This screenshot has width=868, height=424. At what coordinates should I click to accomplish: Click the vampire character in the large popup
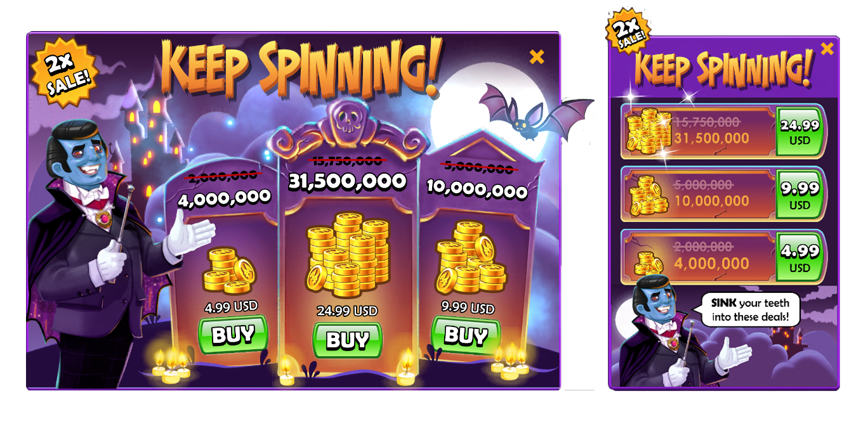102,254
